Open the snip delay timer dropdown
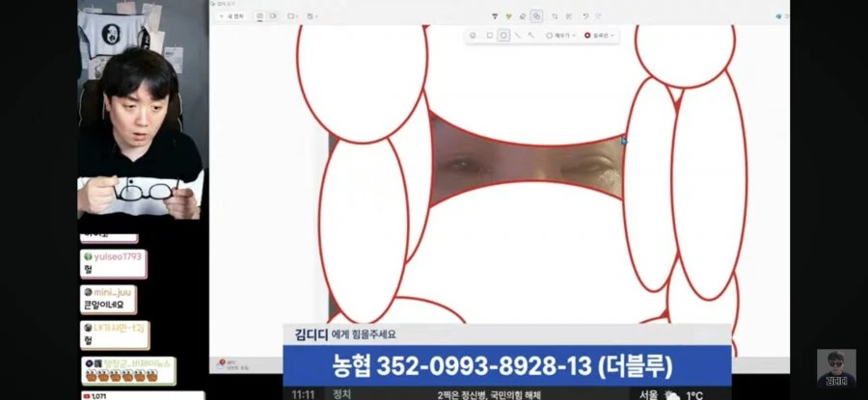This screenshot has height=400, width=868. coord(312,16)
